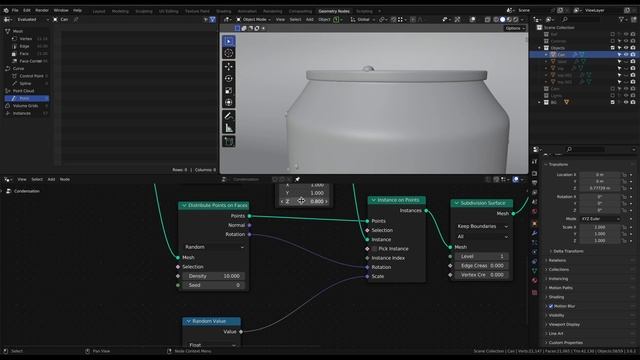This screenshot has height=360, width=640.
Task: Activate the Transform tool in viewport
Action: 229,102
